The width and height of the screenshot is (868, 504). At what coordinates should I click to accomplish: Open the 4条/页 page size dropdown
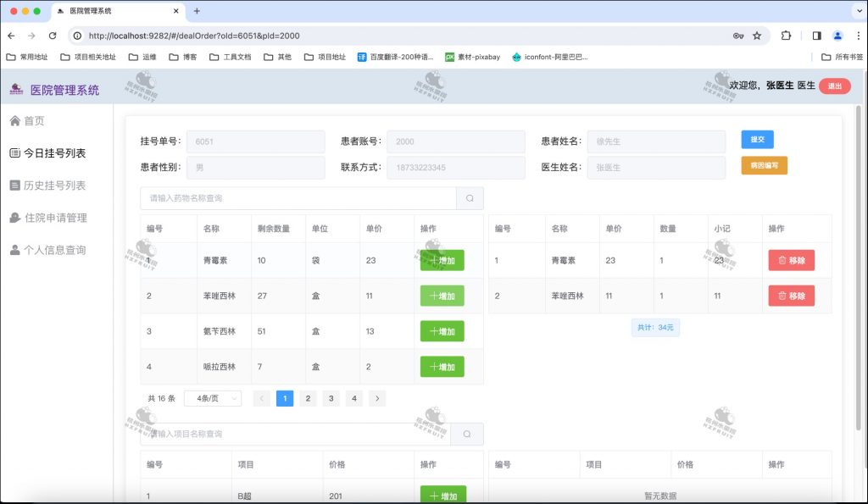[212, 398]
